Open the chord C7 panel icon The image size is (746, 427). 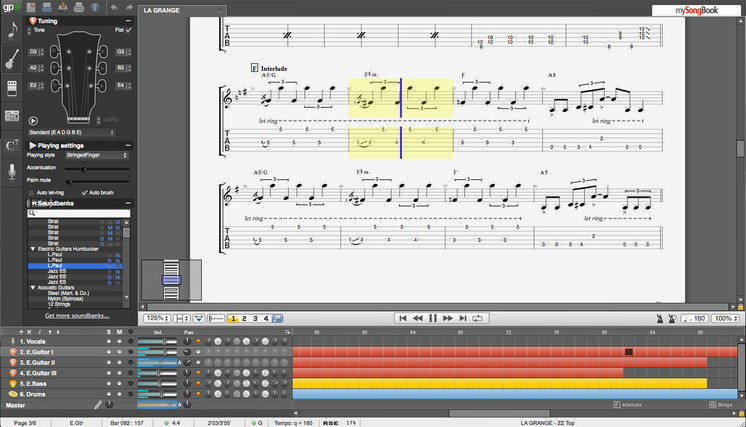point(12,145)
